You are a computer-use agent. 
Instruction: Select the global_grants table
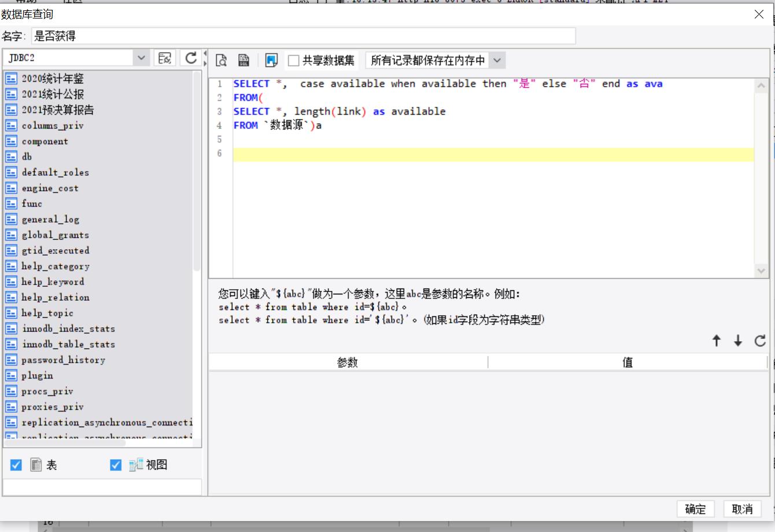pyautogui.click(x=56, y=235)
